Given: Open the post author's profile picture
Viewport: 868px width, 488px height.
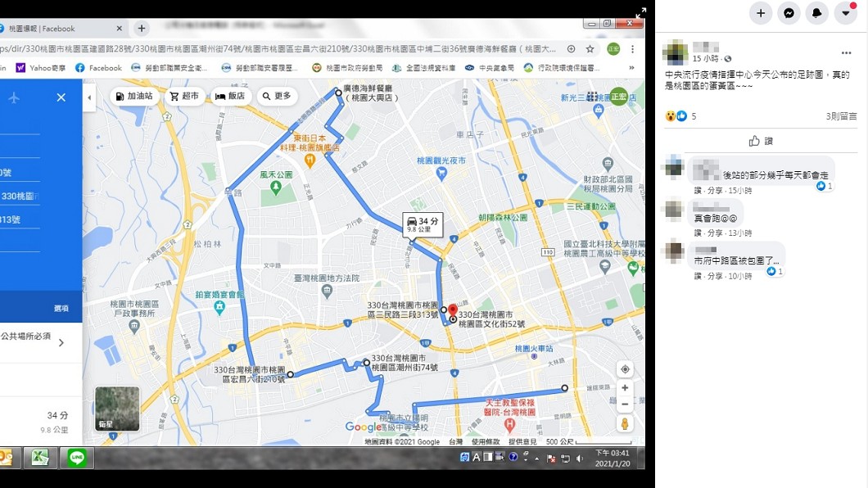Looking at the screenshot, I should 676,53.
